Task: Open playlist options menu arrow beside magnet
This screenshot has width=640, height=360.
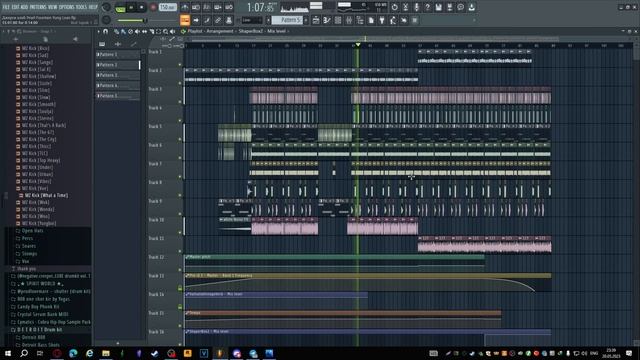Action: [98, 31]
